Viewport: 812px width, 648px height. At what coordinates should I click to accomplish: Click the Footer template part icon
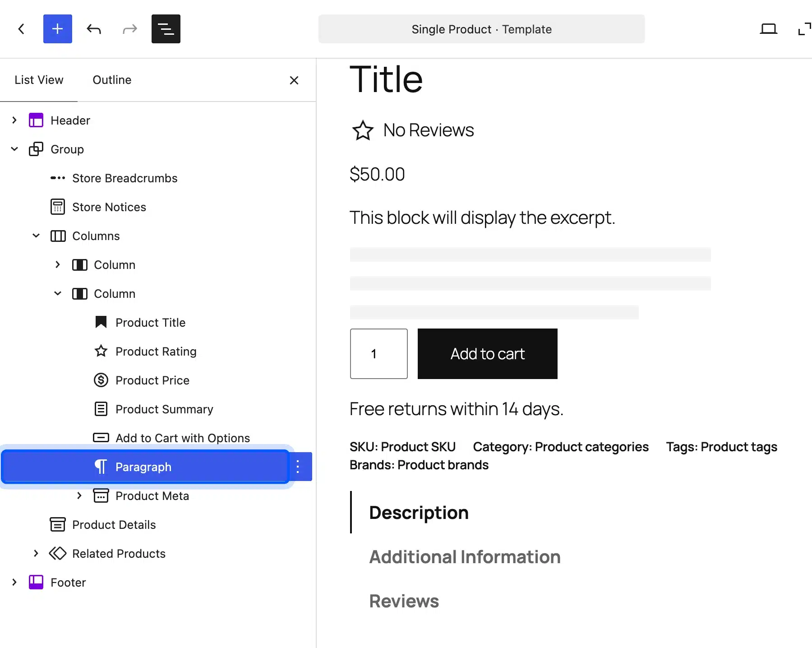click(x=36, y=583)
